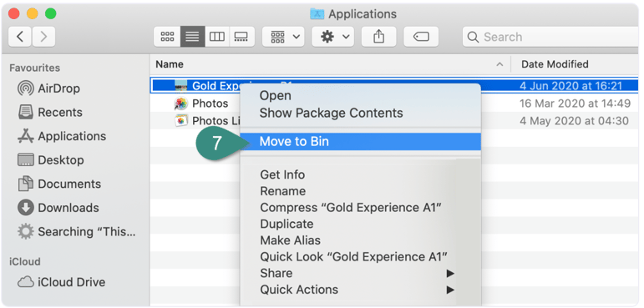
Task: Minimize the window with yellow button
Action: [x=32, y=13]
